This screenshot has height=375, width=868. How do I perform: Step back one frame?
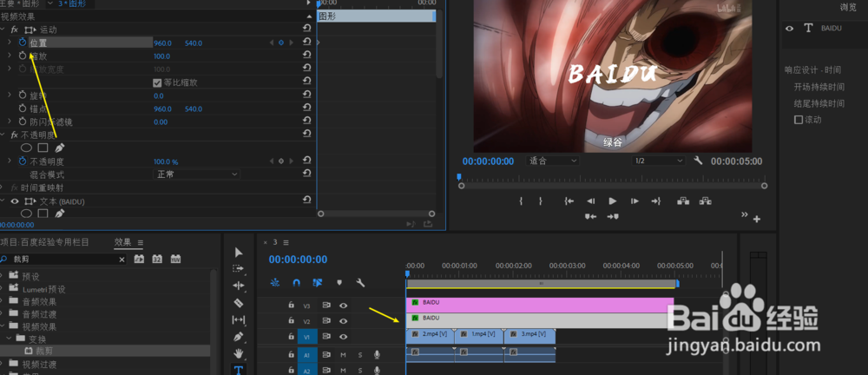590,201
